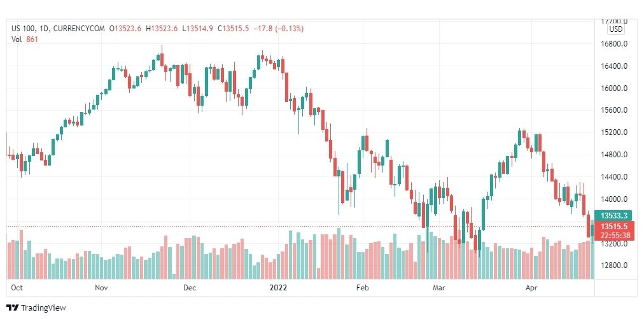644x319 pixels.
Task: Select the 2022 marker on time axis
Action: point(278,288)
